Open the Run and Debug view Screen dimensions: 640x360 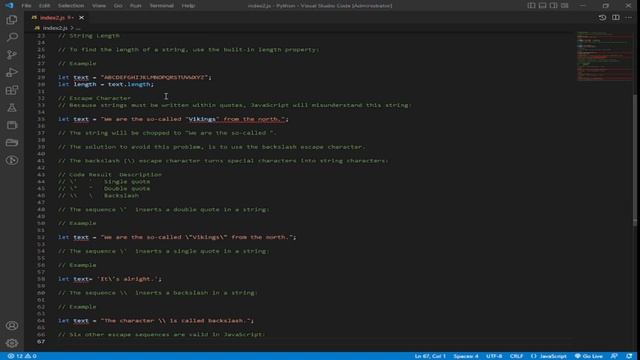pyautogui.click(x=12, y=72)
